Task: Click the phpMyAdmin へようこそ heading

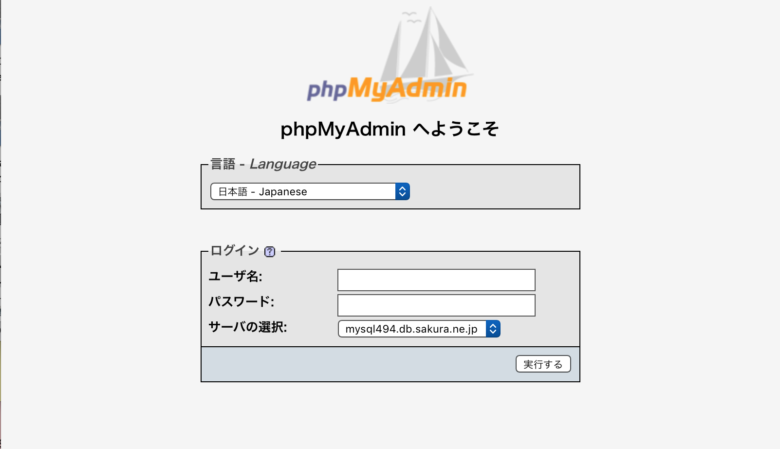Action: [390, 129]
